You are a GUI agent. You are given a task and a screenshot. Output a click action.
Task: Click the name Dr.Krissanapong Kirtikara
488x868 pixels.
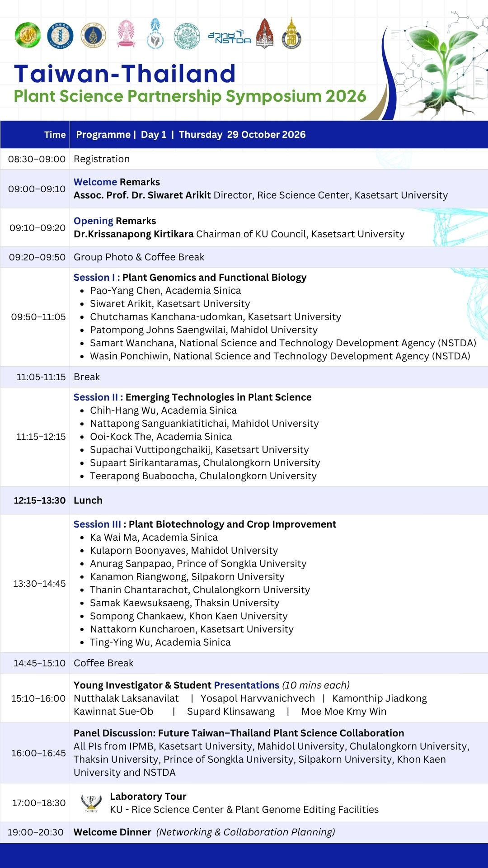[x=134, y=234]
